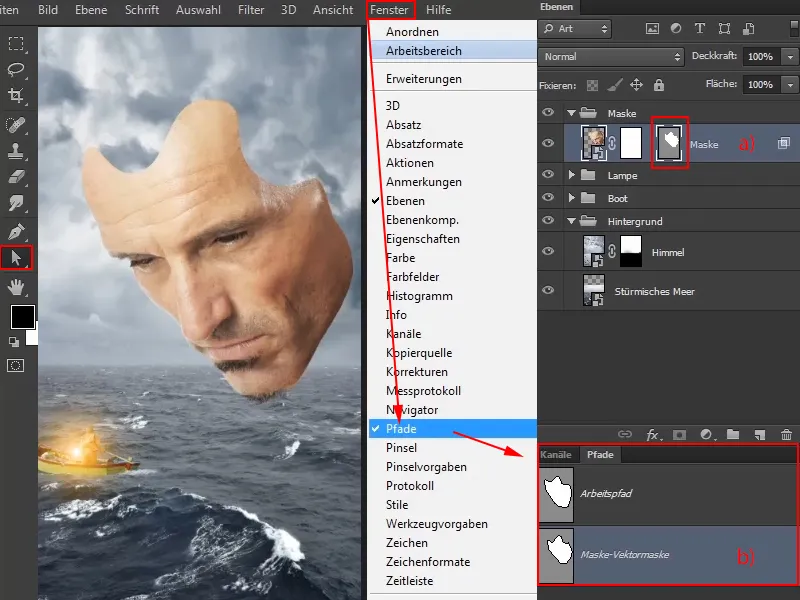Filter layers by type layer icon
The width and height of the screenshot is (800, 600).
tap(700, 29)
